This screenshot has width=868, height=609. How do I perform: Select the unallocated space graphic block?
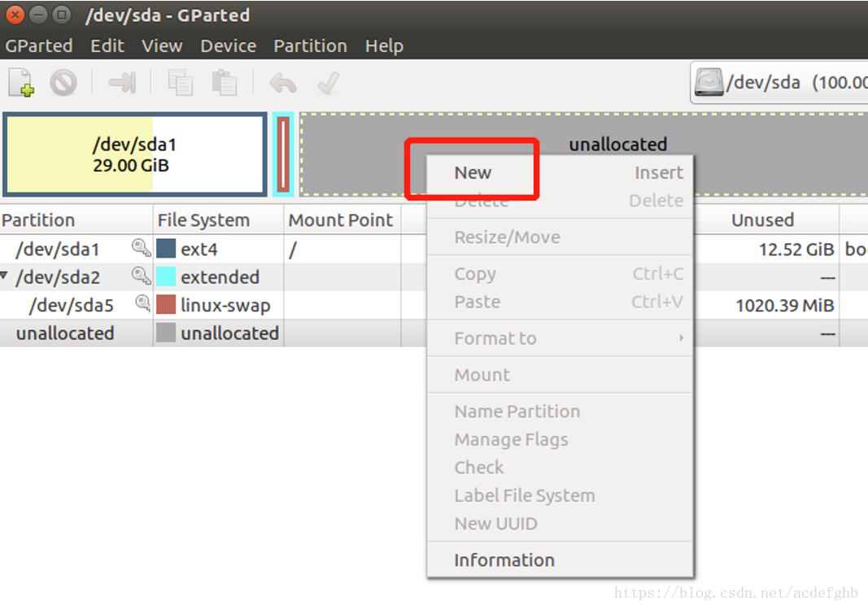click(x=584, y=154)
